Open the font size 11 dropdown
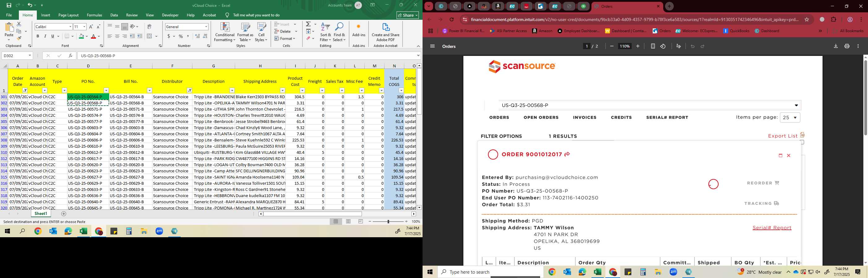868x278 pixels. pyautogui.click(x=84, y=27)
